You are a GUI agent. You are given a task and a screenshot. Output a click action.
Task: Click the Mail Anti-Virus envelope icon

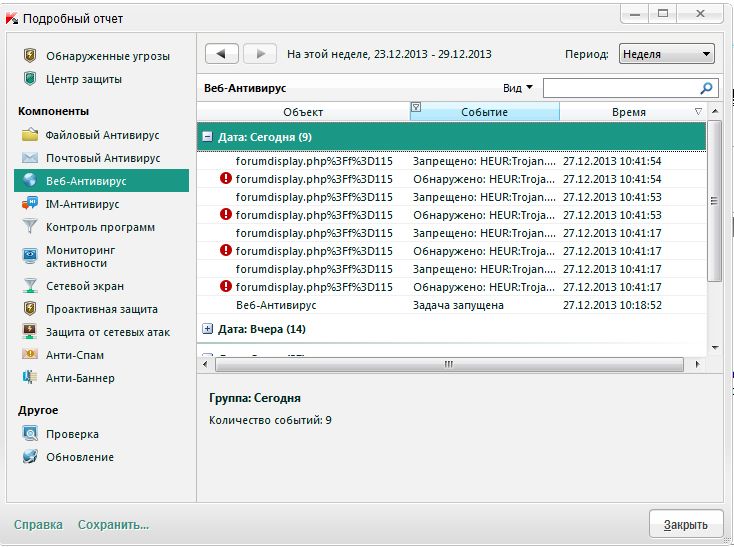(x=29, y=158)
